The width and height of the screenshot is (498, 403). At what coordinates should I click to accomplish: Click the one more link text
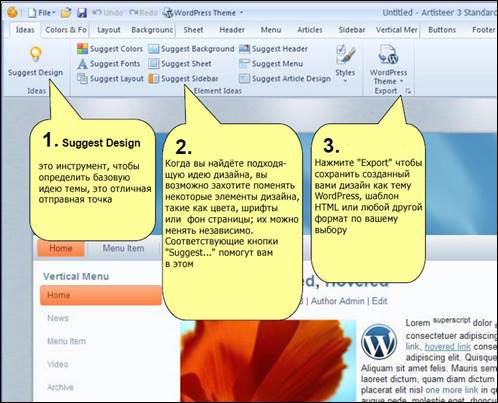[x=452, y=390]
